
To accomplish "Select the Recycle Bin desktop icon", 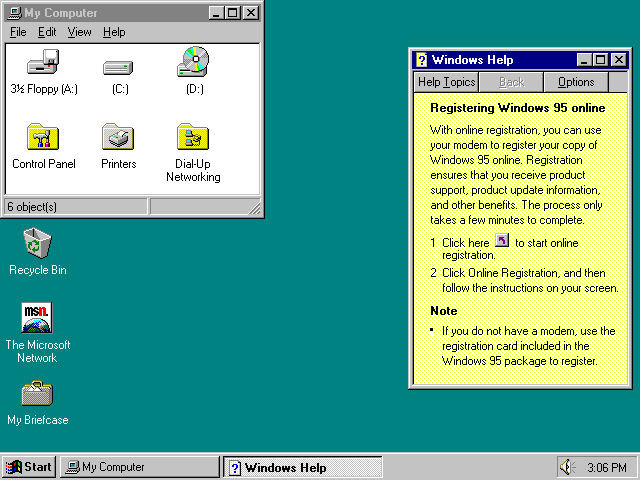I will tap(37, 243).
